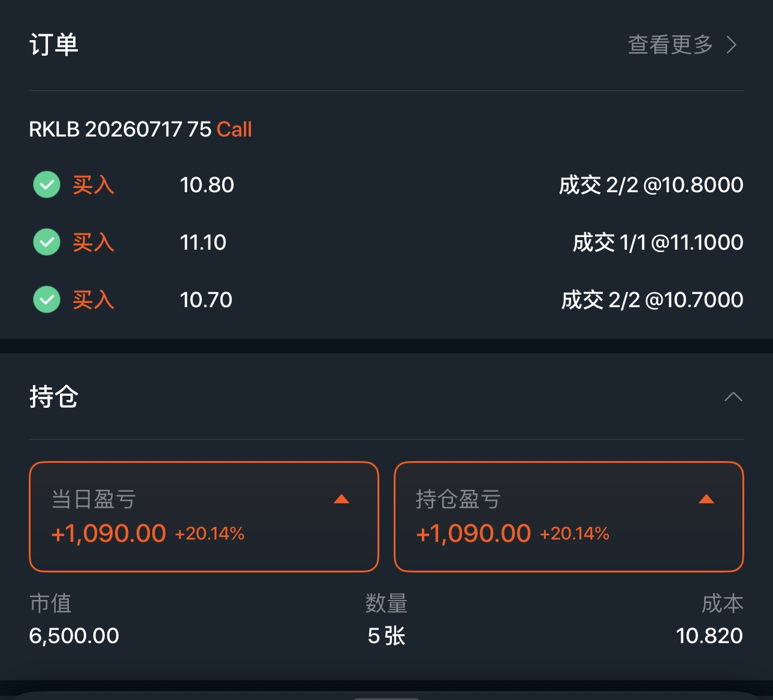Select the 买入 order at 11.10
The width and height of the screenshot is (773, 700).
(x=93, y=243)
